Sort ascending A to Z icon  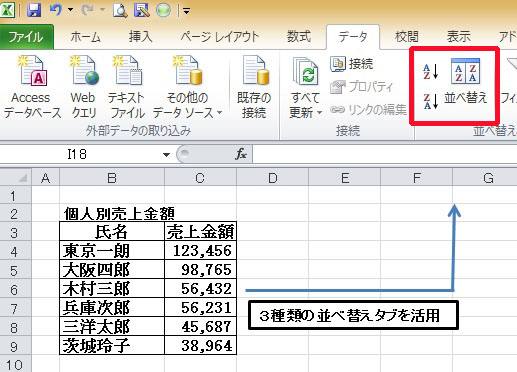[430, 71]
